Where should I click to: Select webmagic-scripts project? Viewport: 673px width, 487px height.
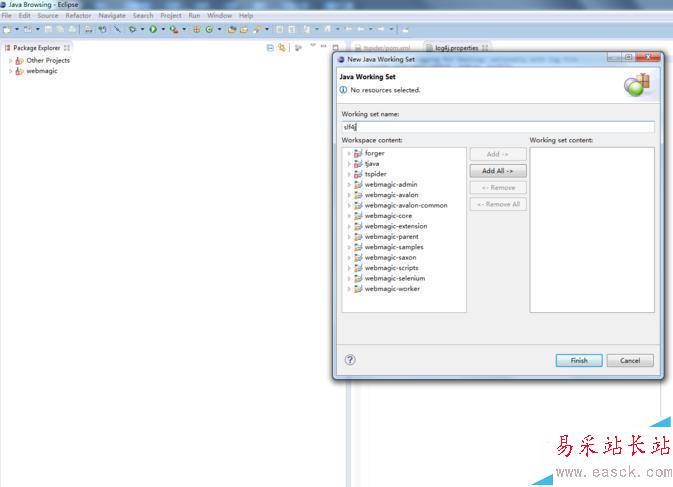(x=391, y=268)
